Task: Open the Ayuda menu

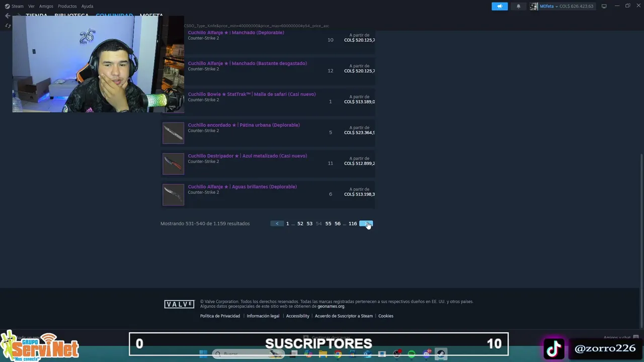Action: [x=87, y=6]
